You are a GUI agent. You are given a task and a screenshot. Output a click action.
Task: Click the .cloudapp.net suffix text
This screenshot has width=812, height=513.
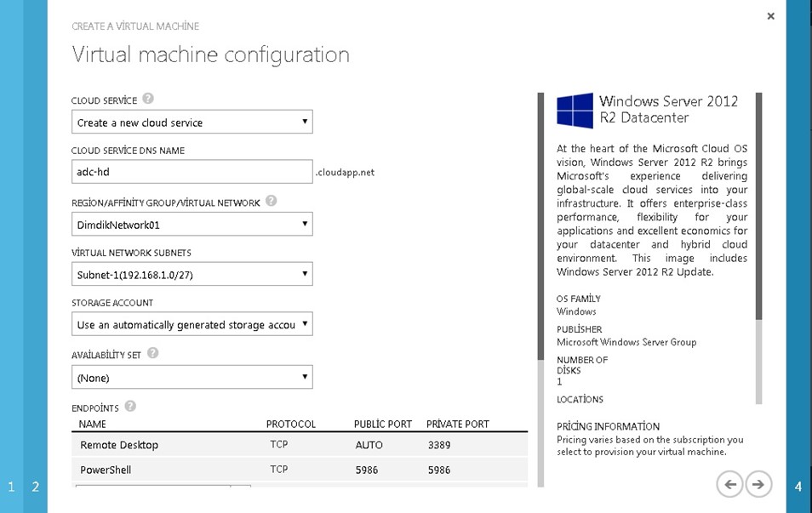pos(345,173)
